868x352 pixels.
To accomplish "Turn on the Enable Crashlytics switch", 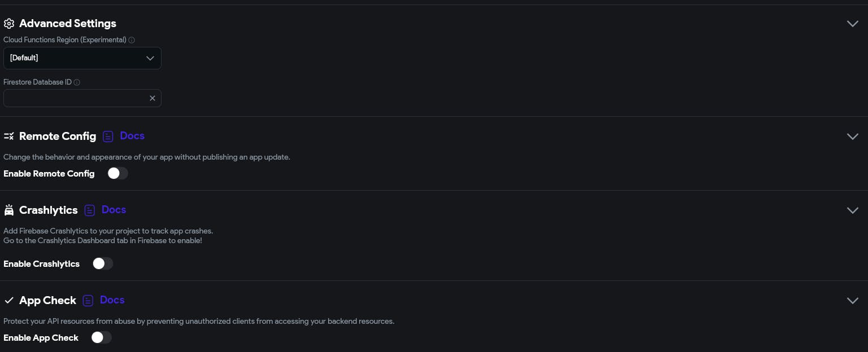I will coord(103,264).
